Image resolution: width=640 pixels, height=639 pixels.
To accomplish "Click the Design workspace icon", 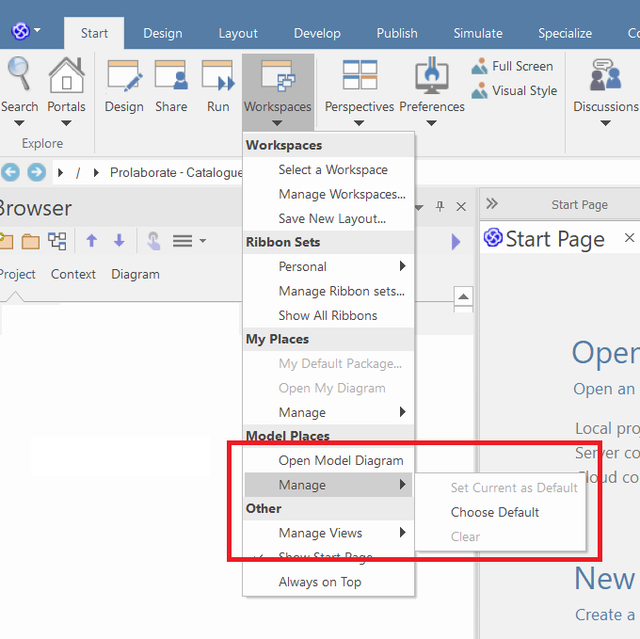I will pos(124,75).
